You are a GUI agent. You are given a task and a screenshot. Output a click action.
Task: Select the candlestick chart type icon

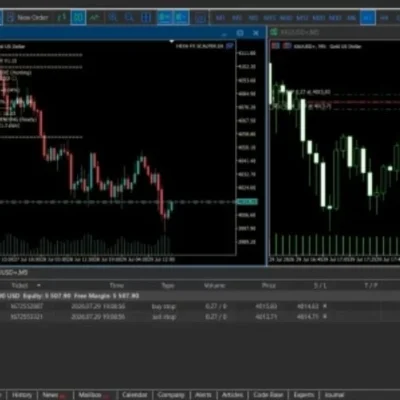click(78, 17)
